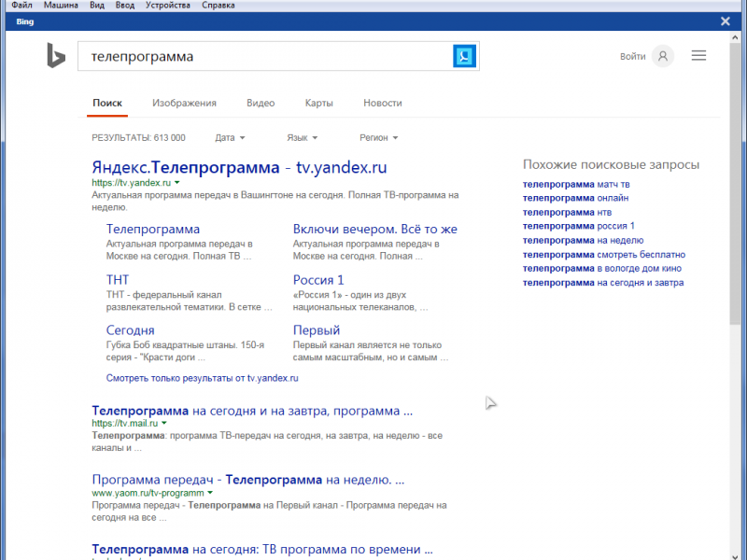Click related search телепрограмма в вологде дом кино

pos(602,269)
